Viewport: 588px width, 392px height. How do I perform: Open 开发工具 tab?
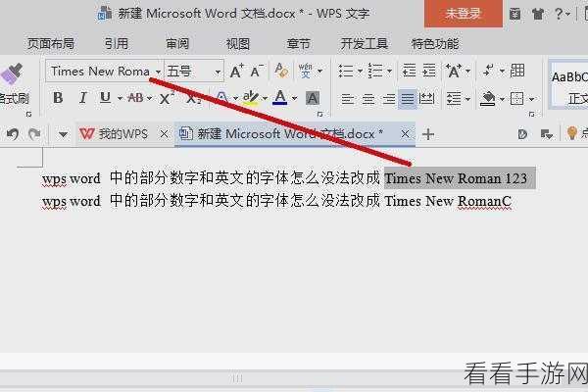[364, 44]
